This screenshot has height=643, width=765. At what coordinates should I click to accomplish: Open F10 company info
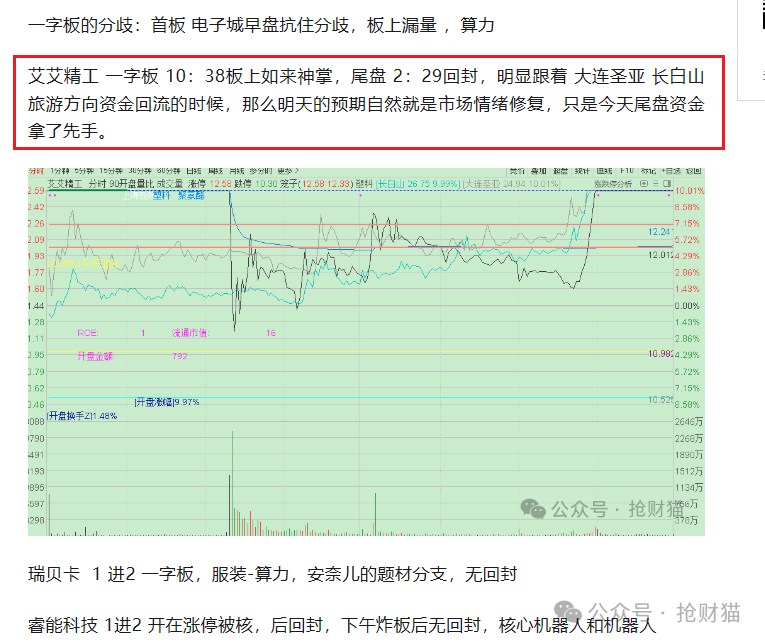626,171
